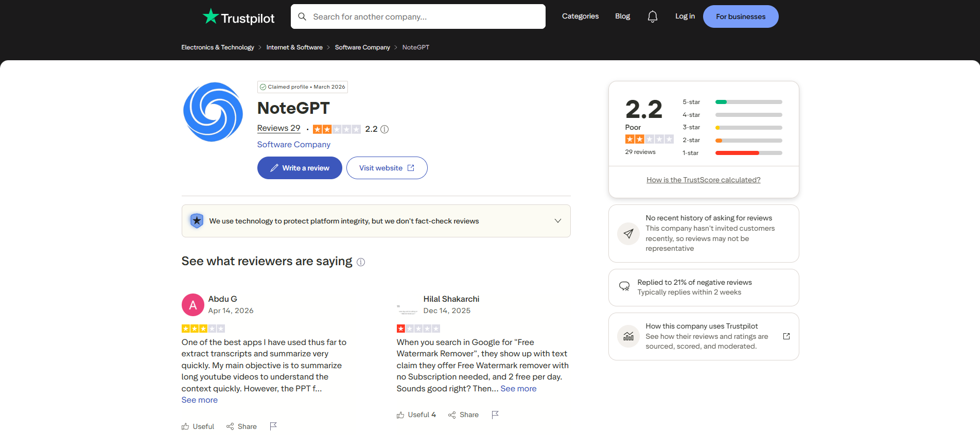Image resolution: width=980 pixels, height=448 pixels.
Task: Click the chart icon in company uses Trustpilot card
Action: (628, 336)
